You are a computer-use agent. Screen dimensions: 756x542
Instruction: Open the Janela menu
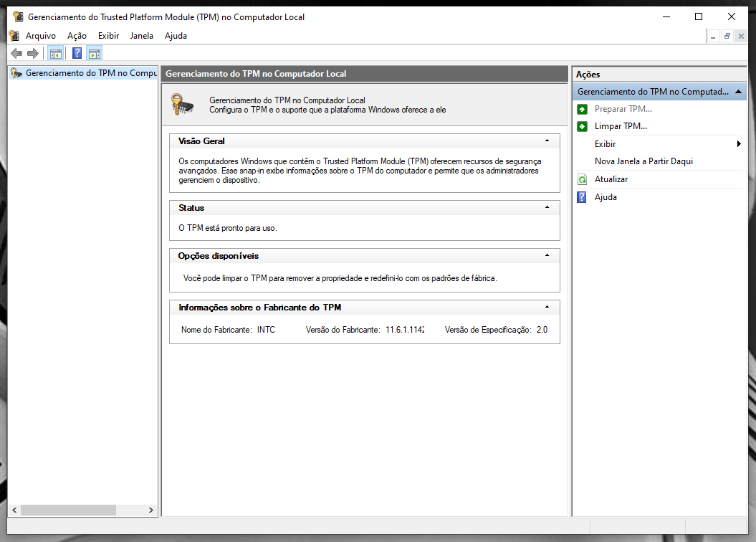(141, 36)
